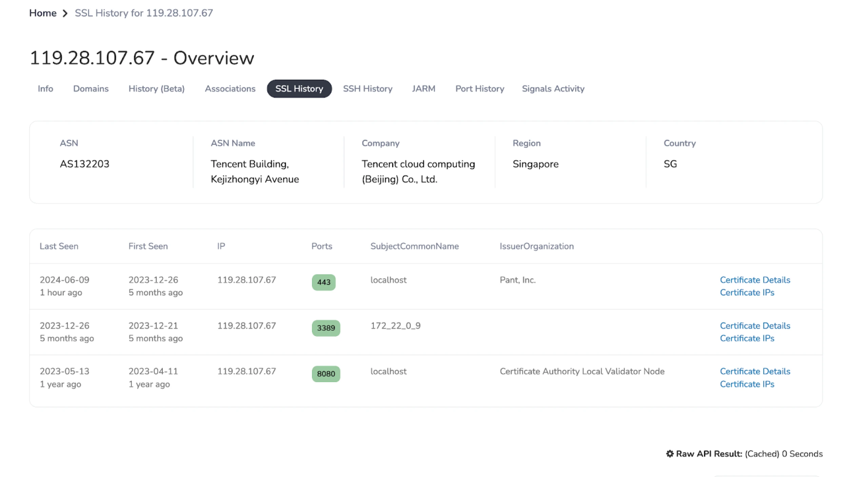The width and height of the screenshot is (868, 477).
Task: Switch to the Associations tab
Action: coord(230,89)
